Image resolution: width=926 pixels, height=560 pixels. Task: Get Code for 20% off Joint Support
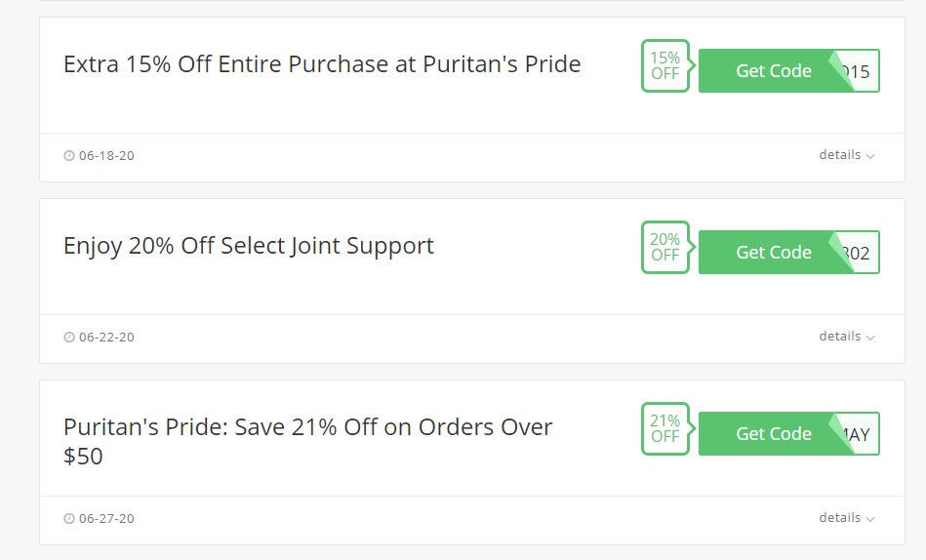pos(773,253)
